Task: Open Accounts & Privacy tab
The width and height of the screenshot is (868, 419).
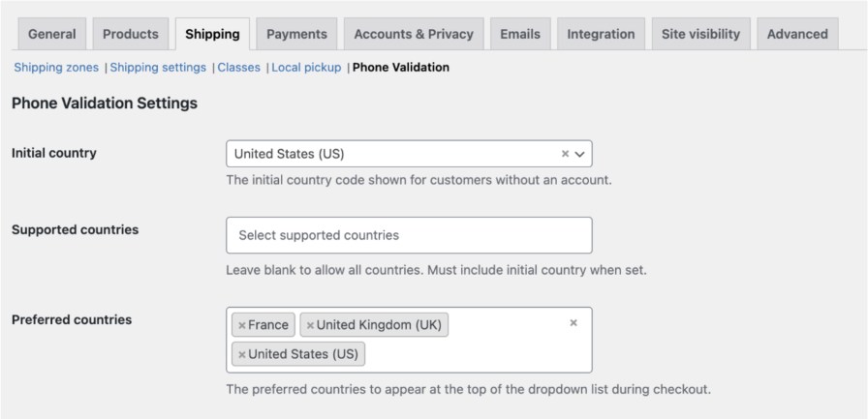Action: 414,34
